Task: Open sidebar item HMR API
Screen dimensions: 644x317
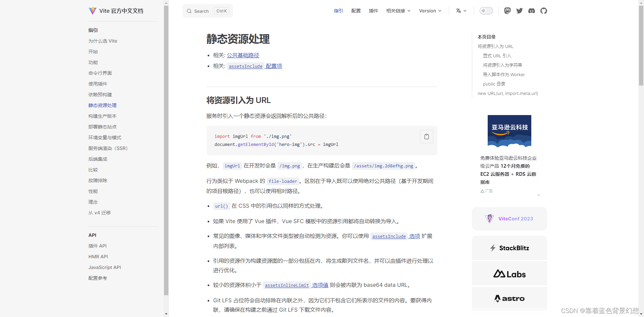Action: 98,257
